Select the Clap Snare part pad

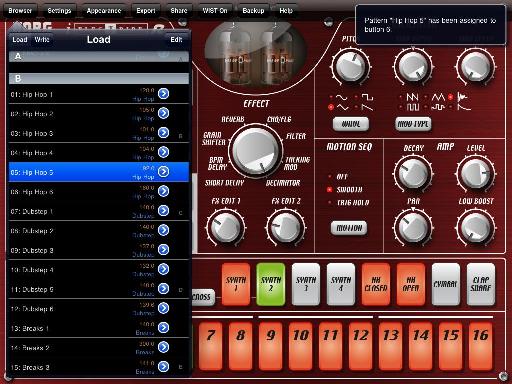coord(481,284)
